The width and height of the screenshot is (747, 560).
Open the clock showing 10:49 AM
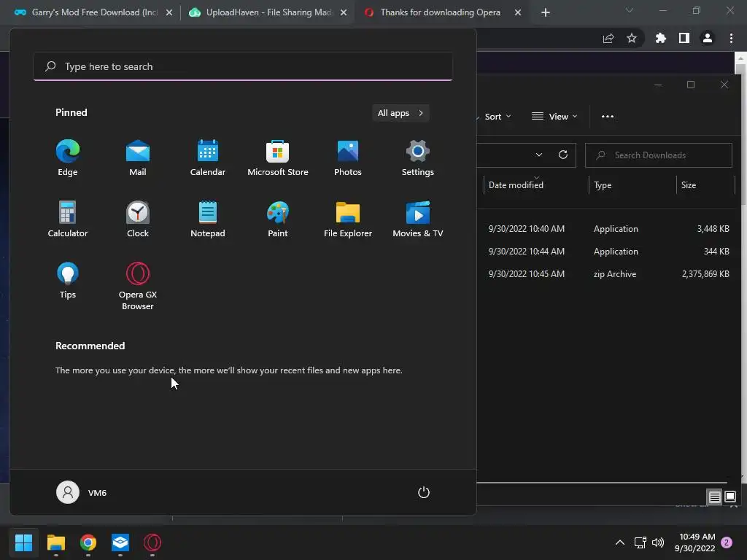pyautogui.click(x=694, y=542)
